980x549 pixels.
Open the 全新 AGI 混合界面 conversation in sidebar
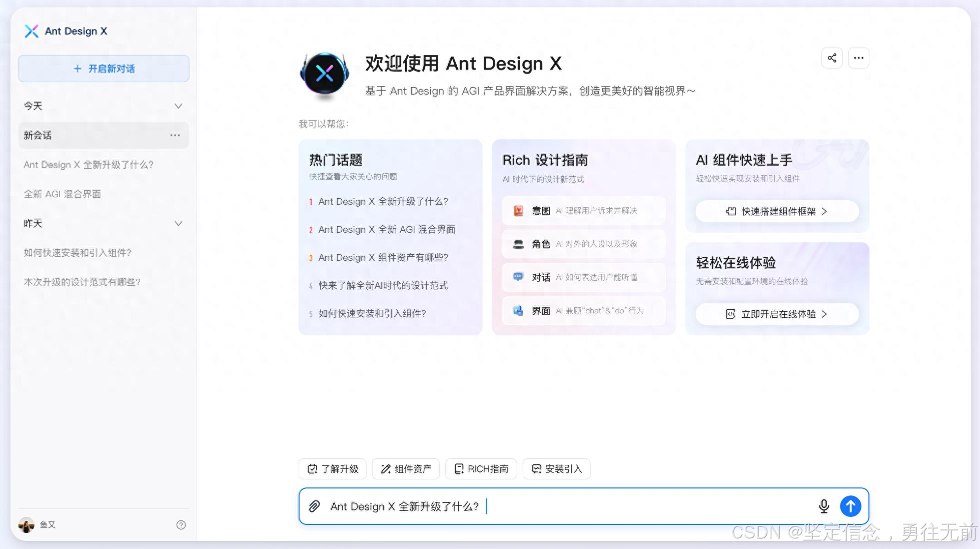(63, 194)
